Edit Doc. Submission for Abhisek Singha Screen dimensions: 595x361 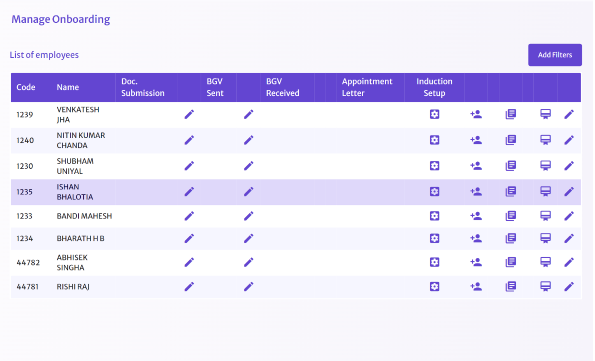[189, 262]
